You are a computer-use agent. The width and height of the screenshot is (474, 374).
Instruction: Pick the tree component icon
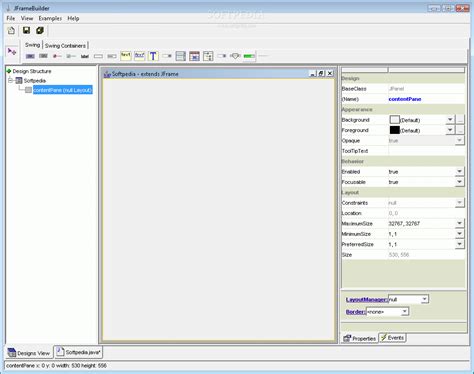(x=208, y=56)
